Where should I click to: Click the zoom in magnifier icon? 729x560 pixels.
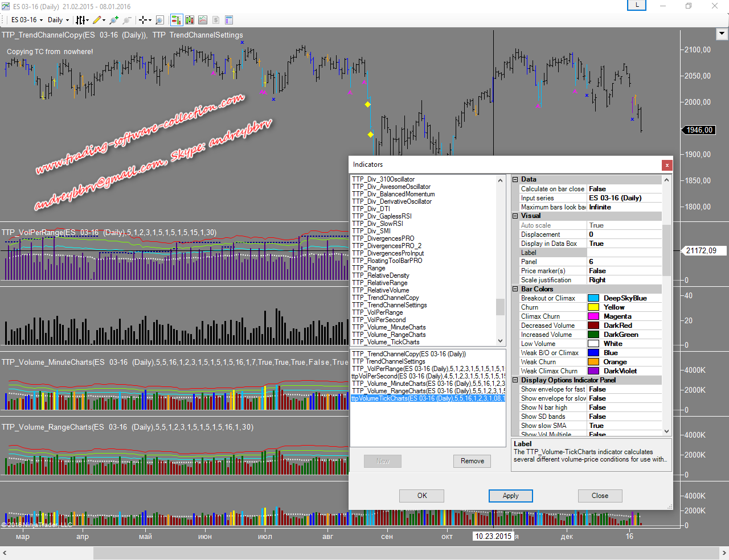click(x=114, y=20)
